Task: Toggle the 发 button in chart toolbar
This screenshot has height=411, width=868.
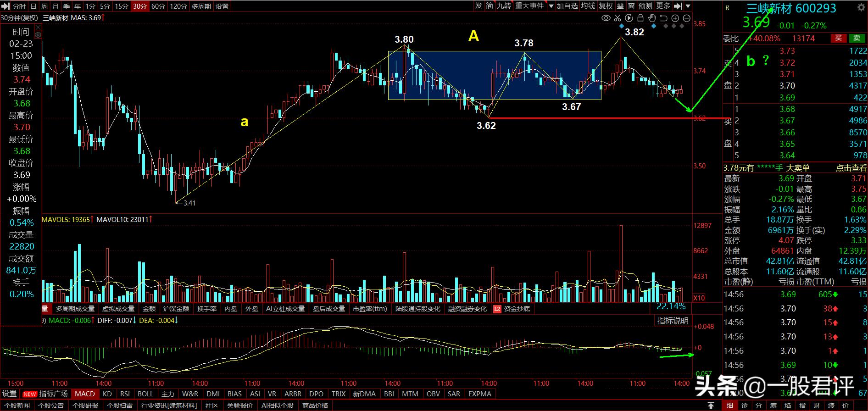Action: click(479, 6)
